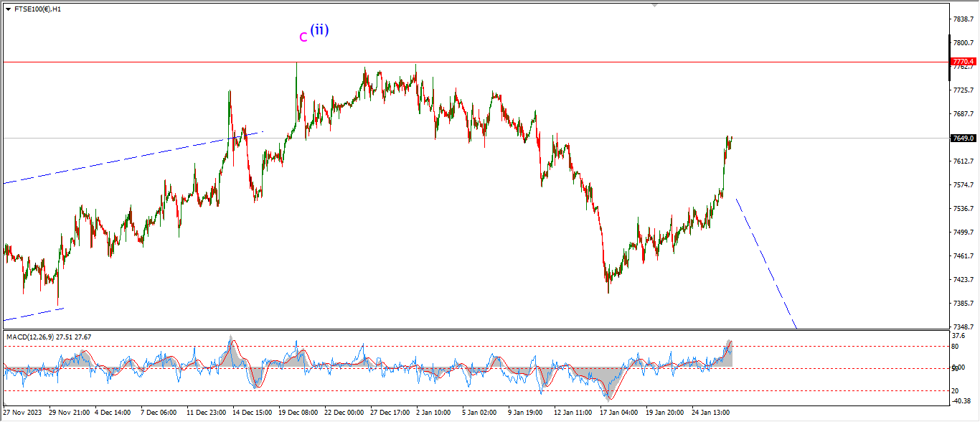Click the MACD -40.38 scale value
Viewport: 980px width, 422px height.
click(961, 401)
